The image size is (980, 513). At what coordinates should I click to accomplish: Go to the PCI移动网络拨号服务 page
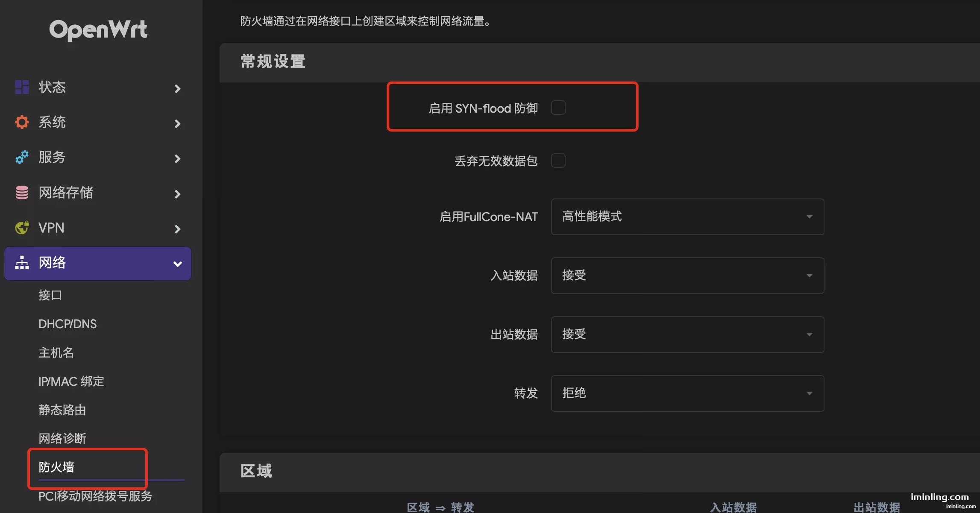[x=95, y=496]
